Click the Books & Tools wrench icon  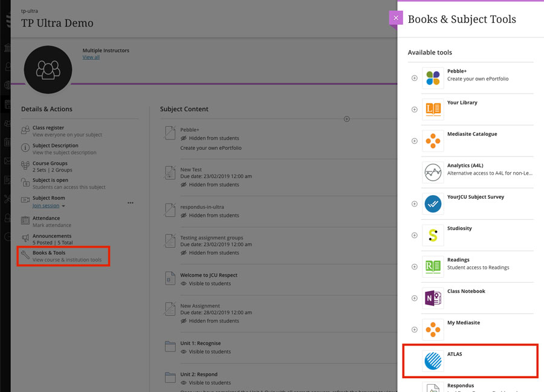pyautogui.click(x=25, y=255)
